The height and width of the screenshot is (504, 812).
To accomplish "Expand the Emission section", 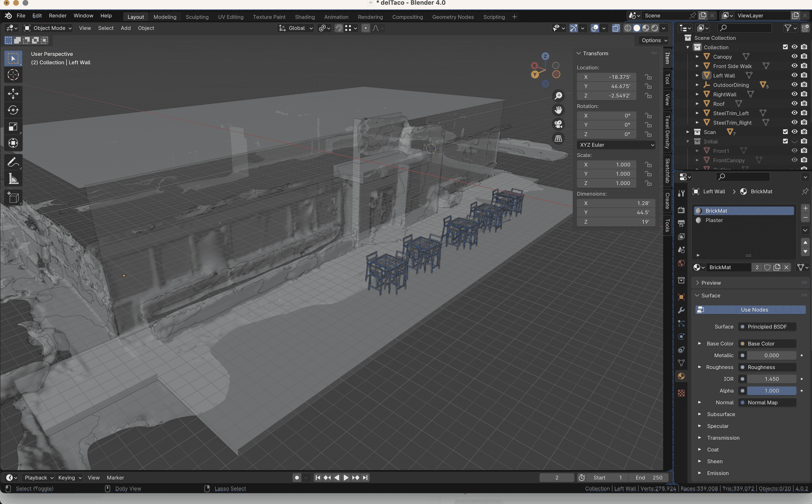I will pos(718,473).
